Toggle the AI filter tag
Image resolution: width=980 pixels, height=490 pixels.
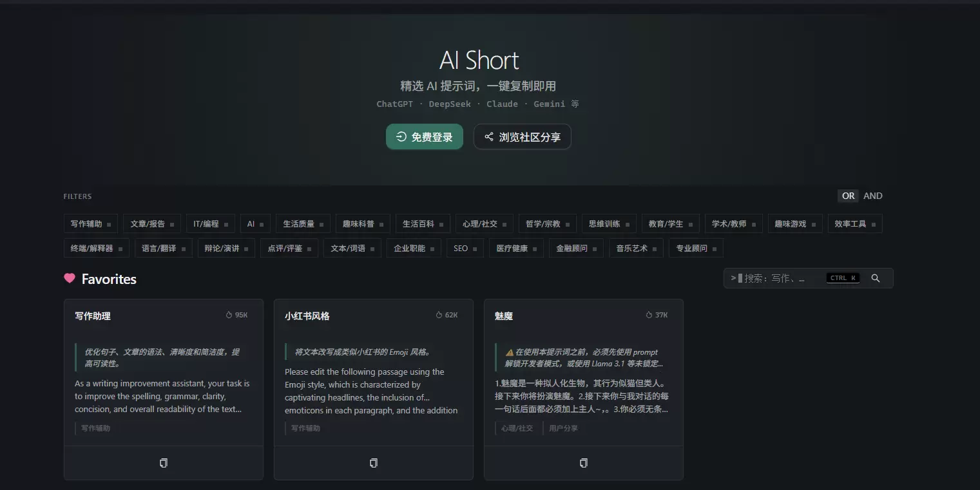tap(255, 223)
